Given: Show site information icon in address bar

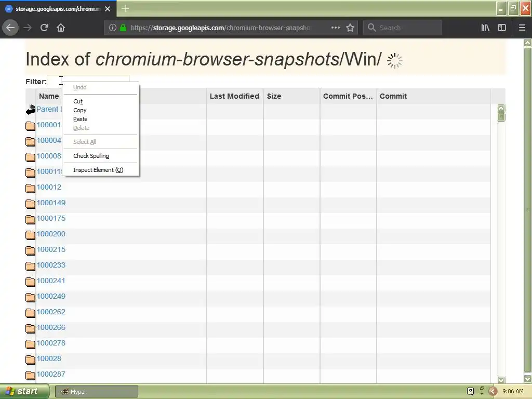Looking at the screenshot, I should point(113,28).
